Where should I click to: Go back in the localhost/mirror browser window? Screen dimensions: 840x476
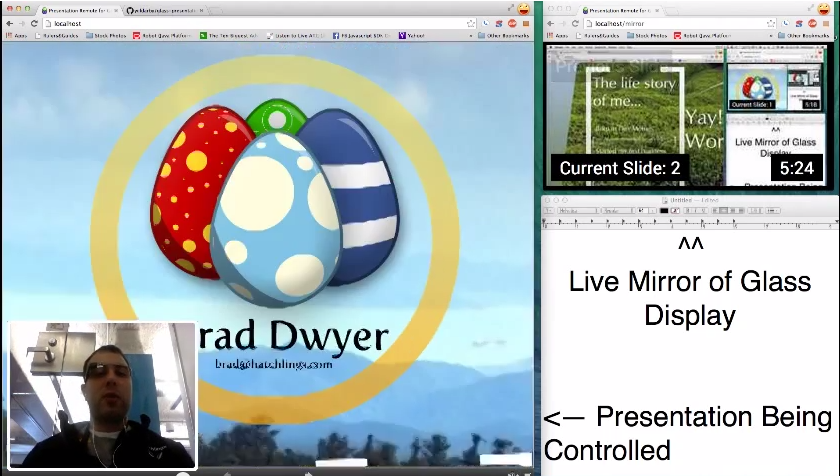[x=550, y=24]
